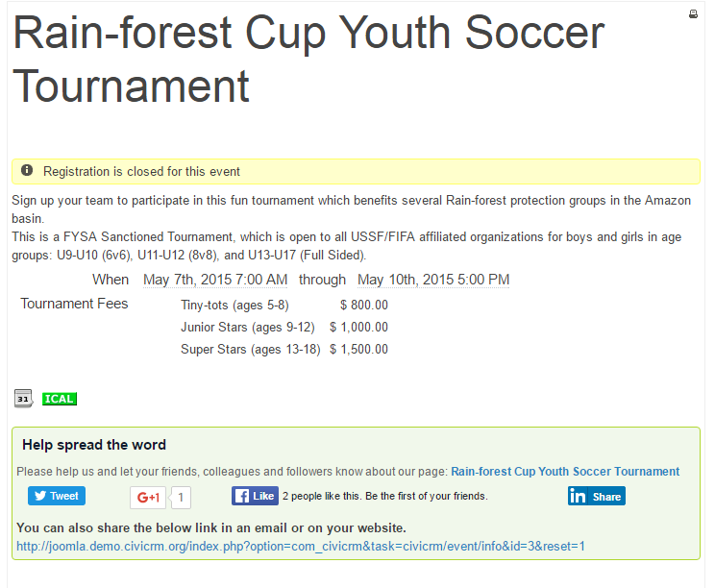Click the Twitter Tweet button
The width and height of the screenshot is (715, 588).
click(x=57, y=496)
